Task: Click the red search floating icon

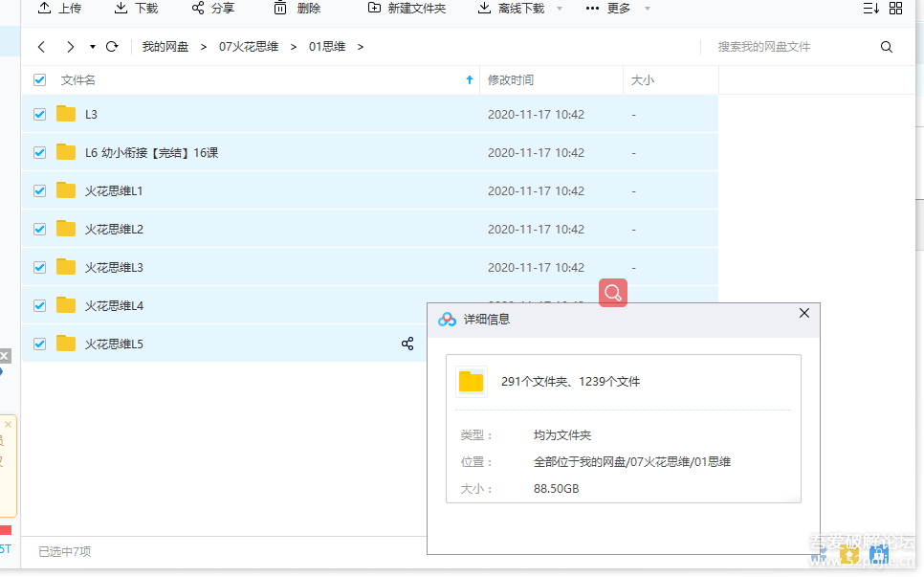Action: pyautogui.click(x=613, y=293)
